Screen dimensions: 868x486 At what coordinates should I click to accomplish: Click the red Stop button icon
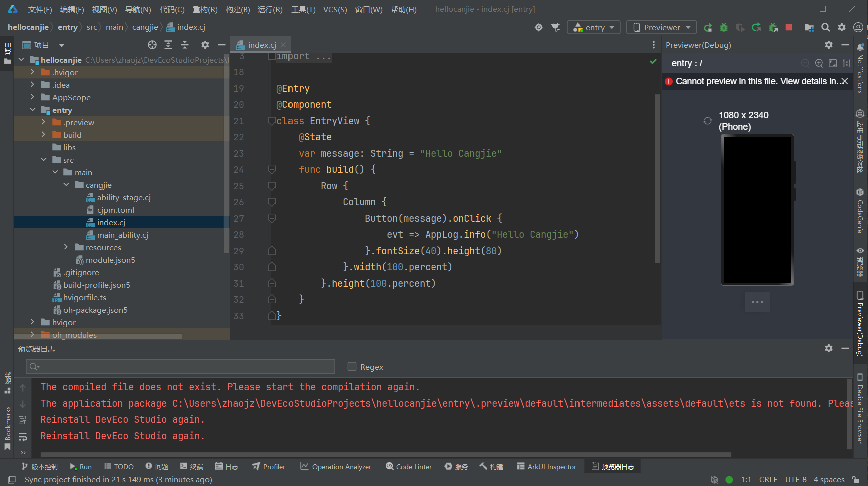[x=789, y=27]
